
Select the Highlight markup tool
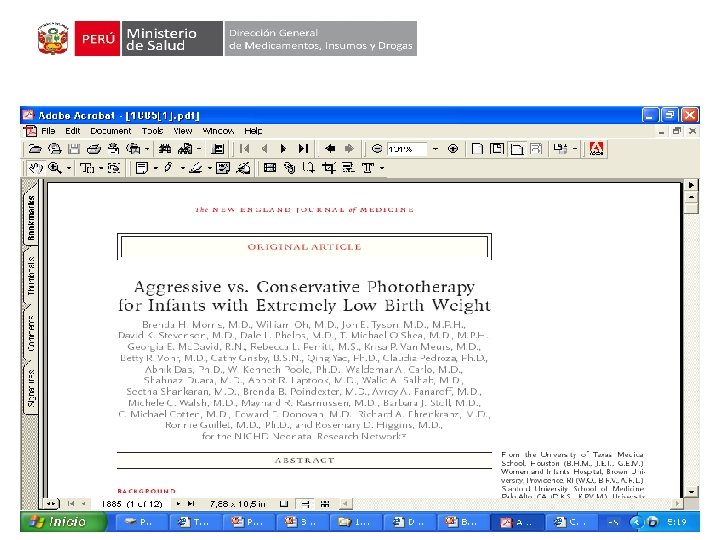tap(196, 168)
